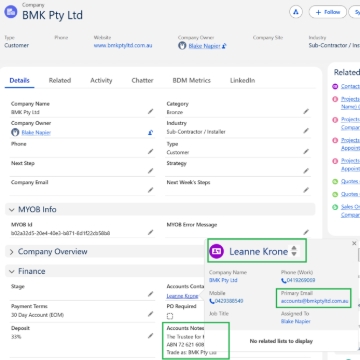Edit the Deposit field pencil
This screenshot has width=360, height=360.
(x=151, y=336)
